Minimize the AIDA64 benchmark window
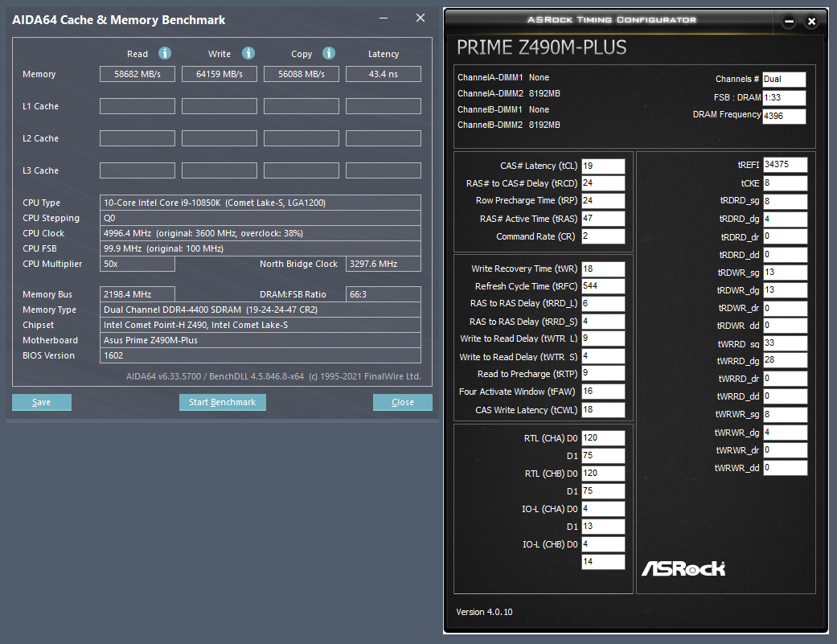Screen dimensions: 837x644 (384, 18)
